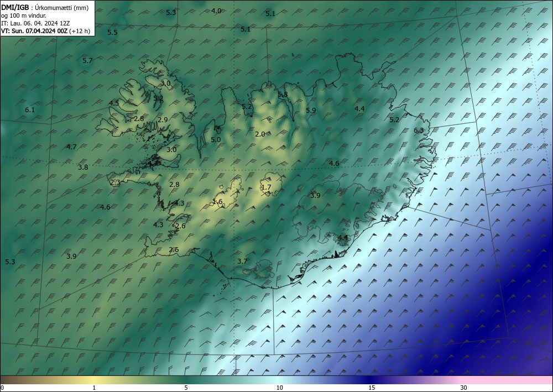Click the color scale tick label 5
Image resolution: width=553 pixels, height=392 pixels.
[x=186, y=388]
